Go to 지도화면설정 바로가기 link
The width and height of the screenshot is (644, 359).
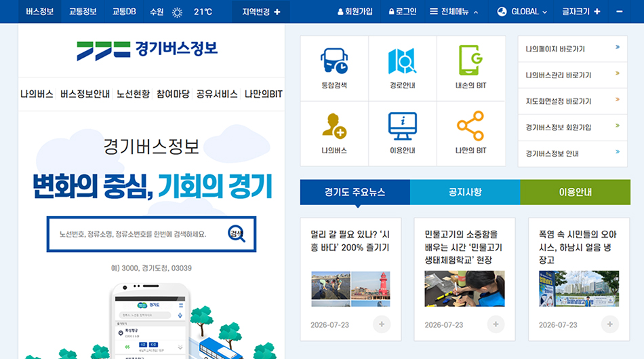573,101
